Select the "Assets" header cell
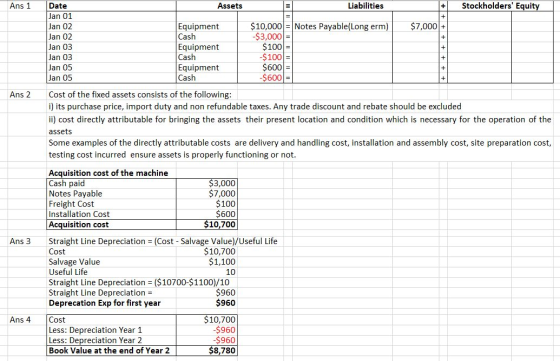This screenshot has height=361, width=560. click(230, 6)
